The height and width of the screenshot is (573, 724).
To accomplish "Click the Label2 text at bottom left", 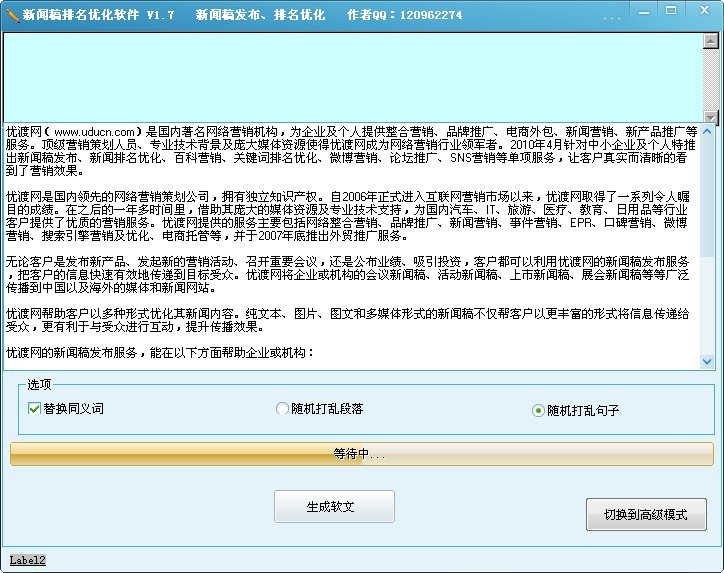I will (x=28, y=560).
